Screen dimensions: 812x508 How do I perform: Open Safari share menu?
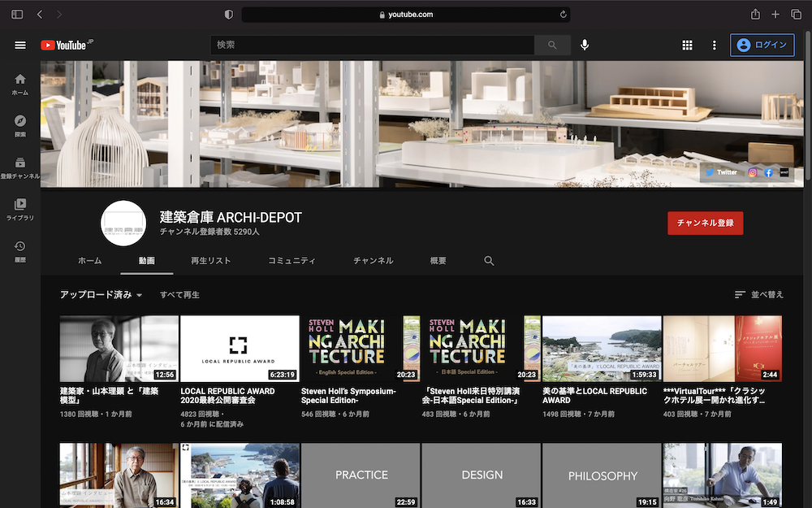point(755,14)
